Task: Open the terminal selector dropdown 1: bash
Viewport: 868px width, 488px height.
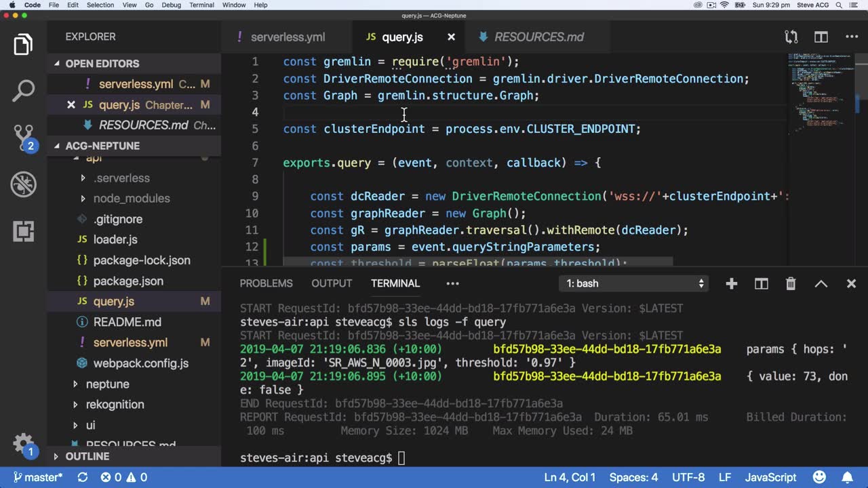Action: click(x=635, y=284)
